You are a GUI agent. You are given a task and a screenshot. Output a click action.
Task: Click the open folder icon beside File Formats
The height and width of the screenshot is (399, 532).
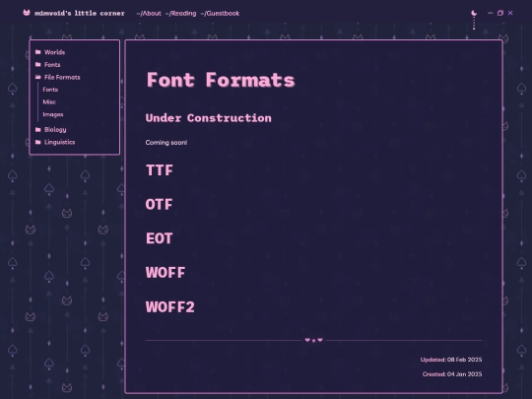click(38, 77)
